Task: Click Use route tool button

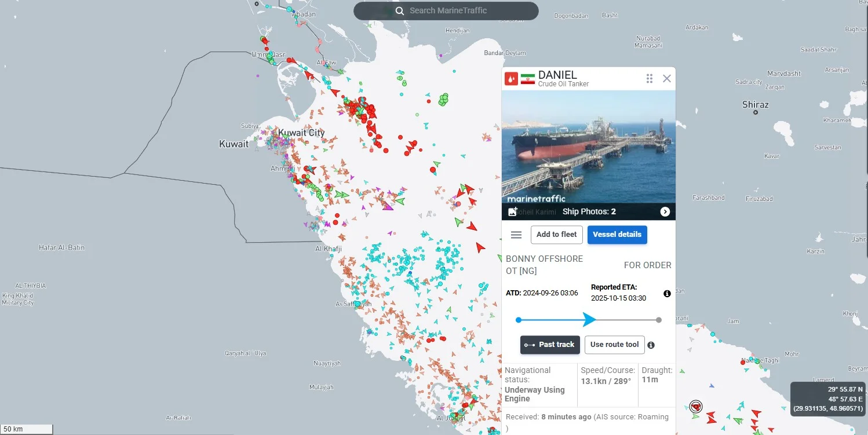Action: click(614, 345)
